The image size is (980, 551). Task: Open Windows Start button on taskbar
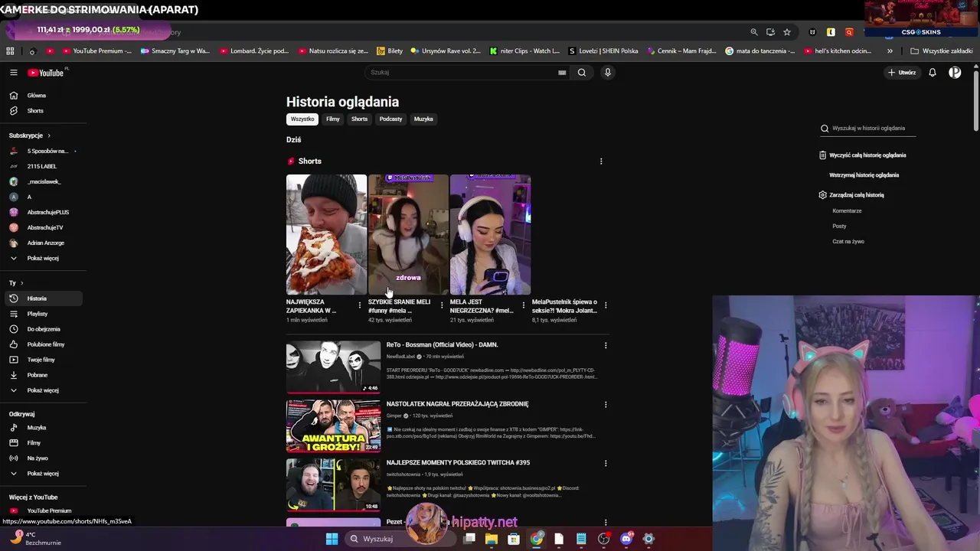pyautogui.click(x=332, y=539)
